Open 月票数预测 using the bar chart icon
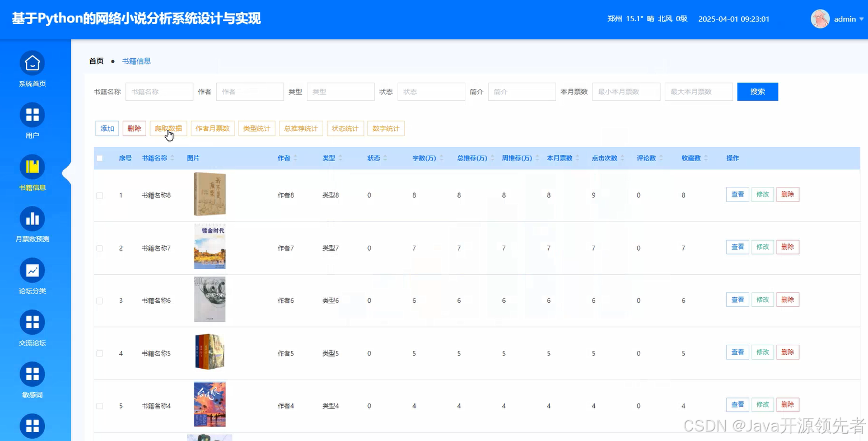Viewport: 868px width, 441px height. click(32, 218)
